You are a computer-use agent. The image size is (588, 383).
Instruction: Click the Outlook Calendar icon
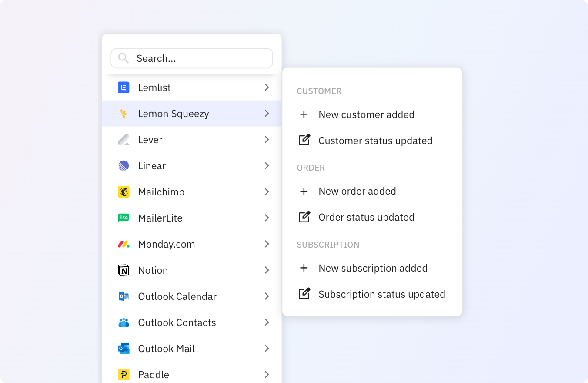[124, 296]
